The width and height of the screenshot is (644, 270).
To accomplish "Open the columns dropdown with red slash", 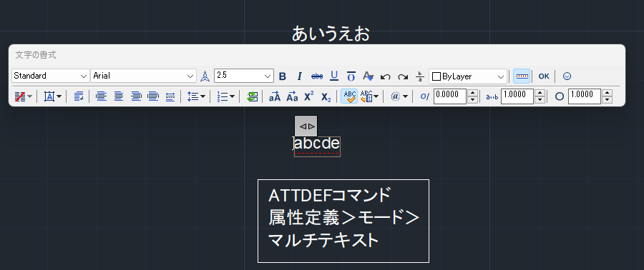I will point(23,96).
